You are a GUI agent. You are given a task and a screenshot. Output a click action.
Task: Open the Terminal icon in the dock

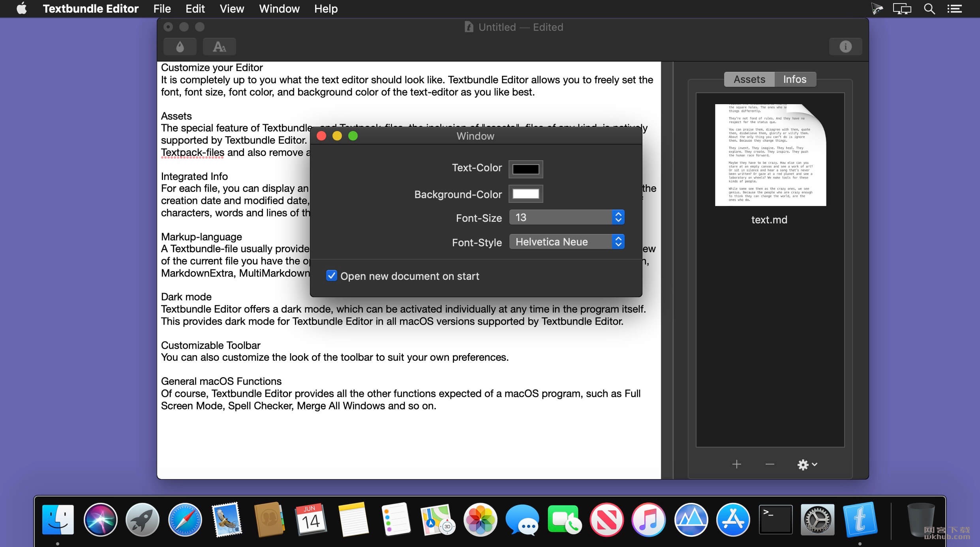[775, 519]
